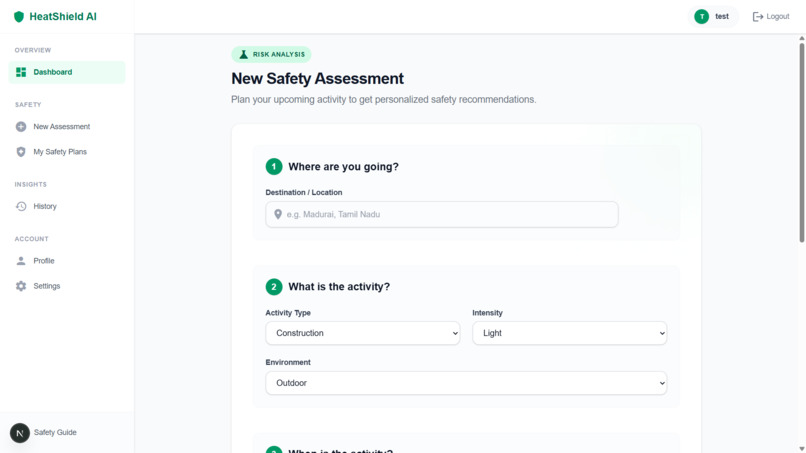The image size is (806, 453).
Task: Click the OVERVIEW section header in the sidebar
Action: [x=33, y=50]
